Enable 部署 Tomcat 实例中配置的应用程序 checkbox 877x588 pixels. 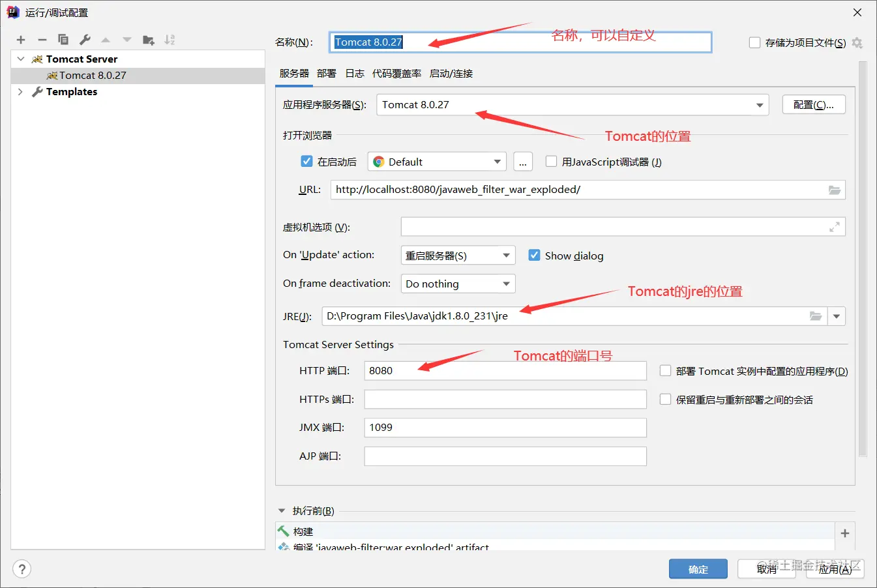(x=666, y=370)
